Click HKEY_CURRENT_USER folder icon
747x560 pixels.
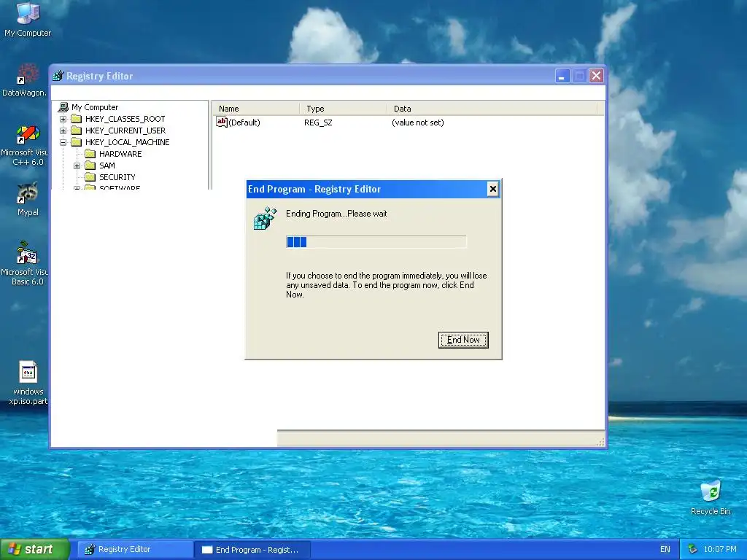tap(76, 131)
